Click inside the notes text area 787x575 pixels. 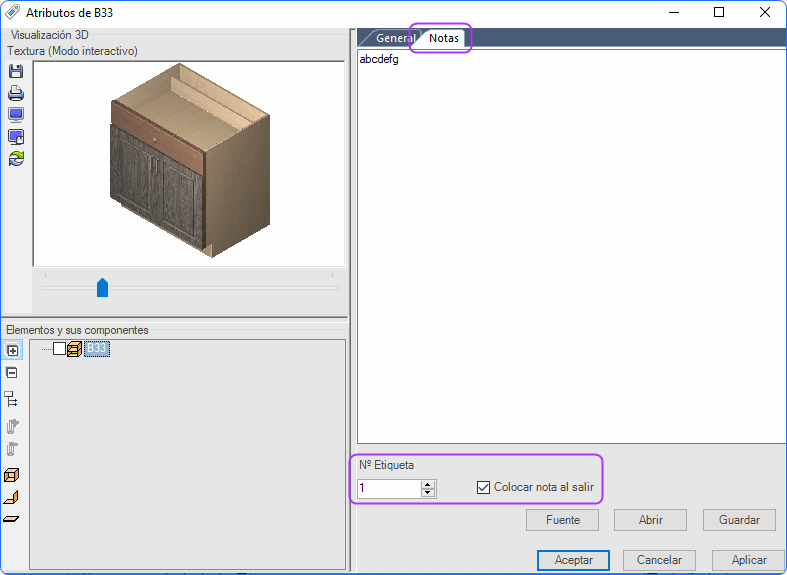pos(571,246)
